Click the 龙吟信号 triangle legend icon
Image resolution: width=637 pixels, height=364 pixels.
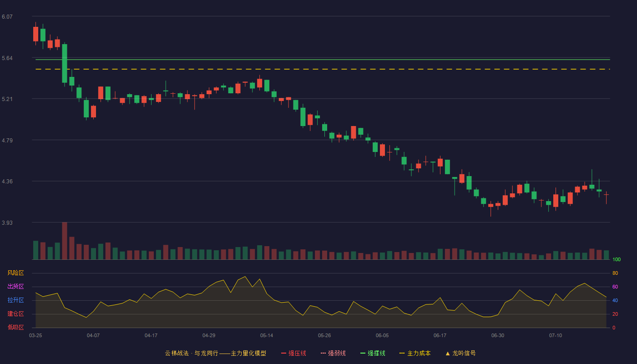coord(448,353)
